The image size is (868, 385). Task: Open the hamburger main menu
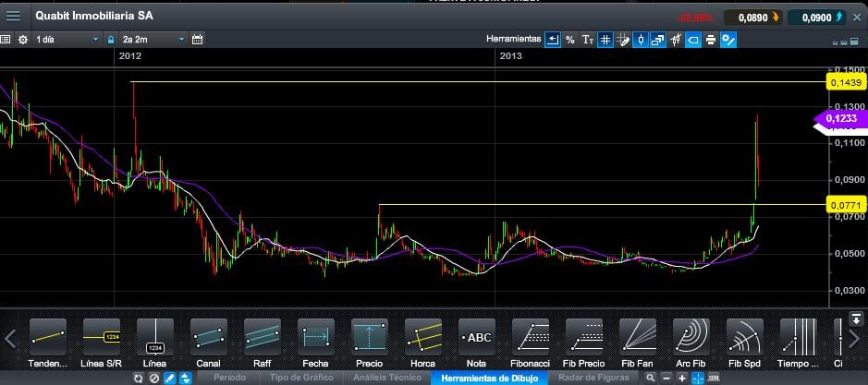pos(13,16)
